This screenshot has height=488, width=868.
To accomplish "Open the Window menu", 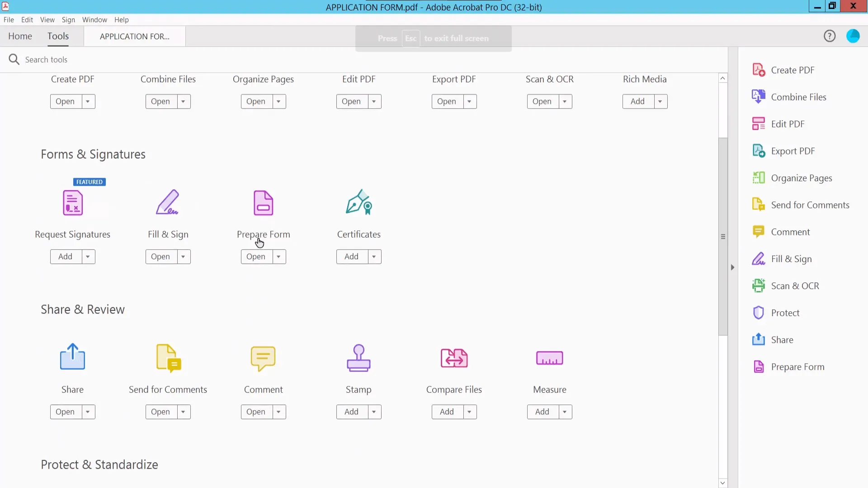I will coord(94,20).
